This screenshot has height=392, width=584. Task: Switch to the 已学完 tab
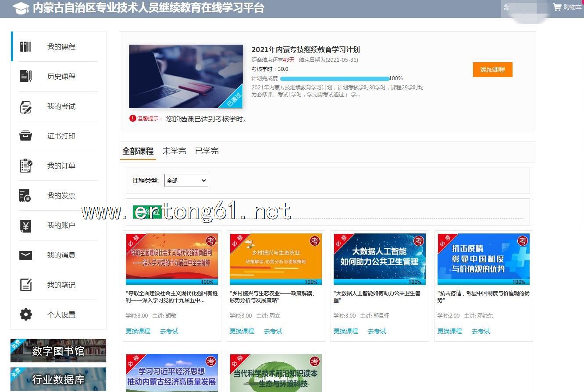point(207,151)
